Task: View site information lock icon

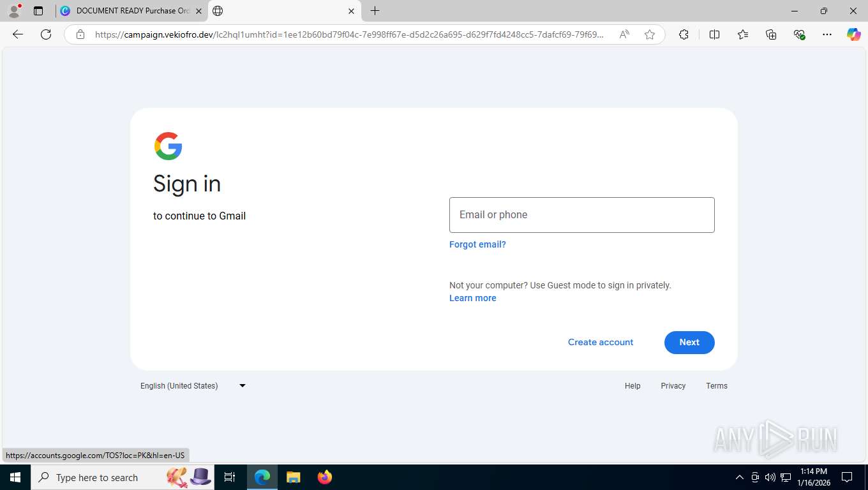Action: 80,34
